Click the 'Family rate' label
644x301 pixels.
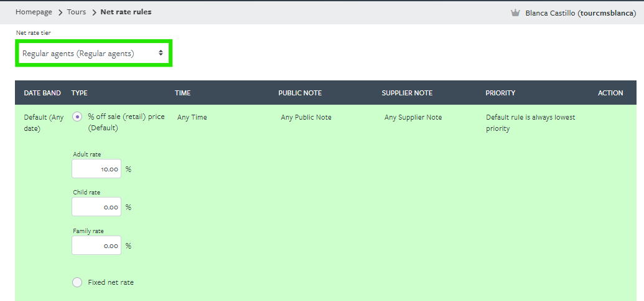tap(88, 231)
